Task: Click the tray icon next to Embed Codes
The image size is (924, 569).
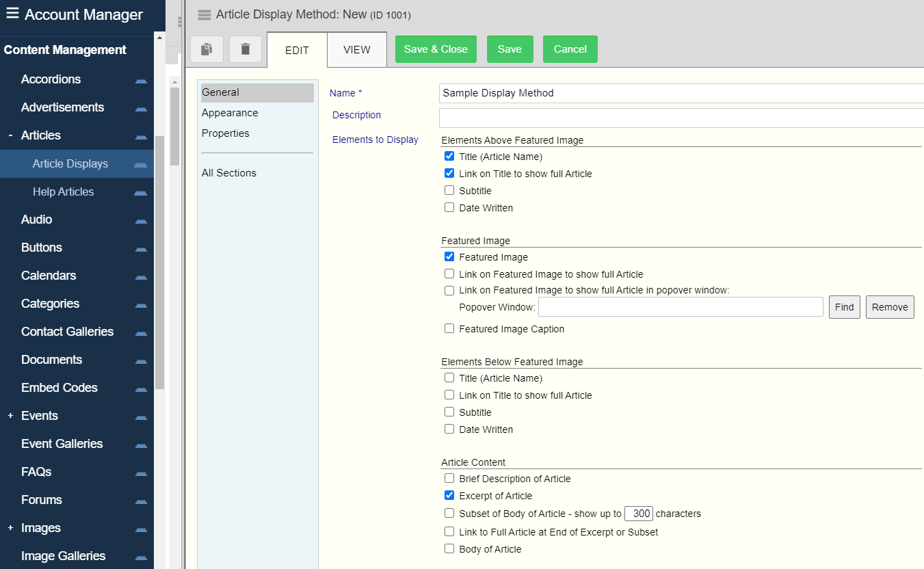Action: point(141,388)
